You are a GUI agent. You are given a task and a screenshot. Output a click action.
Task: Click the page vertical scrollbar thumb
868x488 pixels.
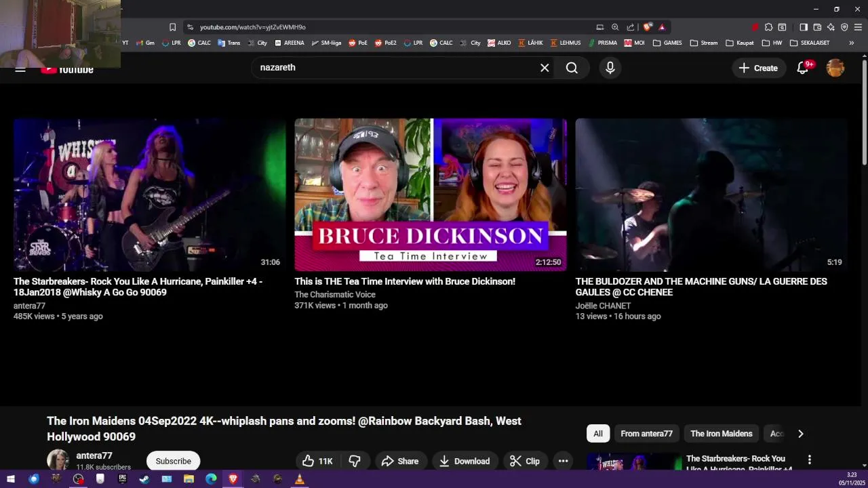864,112
